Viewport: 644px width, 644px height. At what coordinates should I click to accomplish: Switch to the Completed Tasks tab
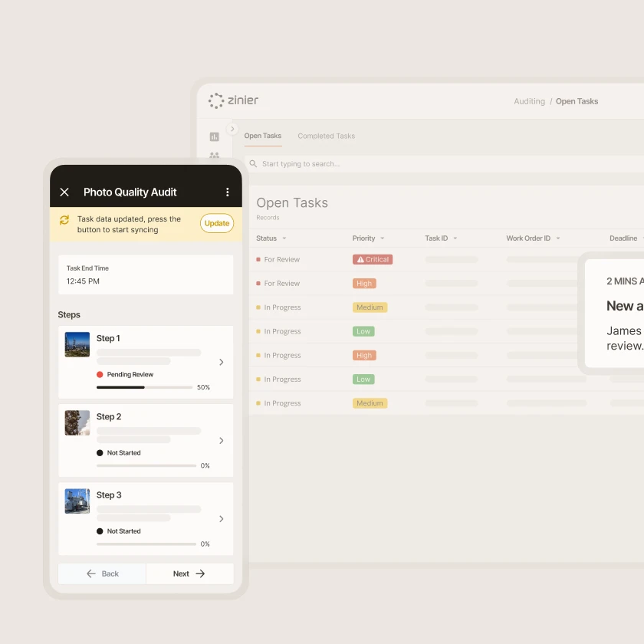point(326,136)
